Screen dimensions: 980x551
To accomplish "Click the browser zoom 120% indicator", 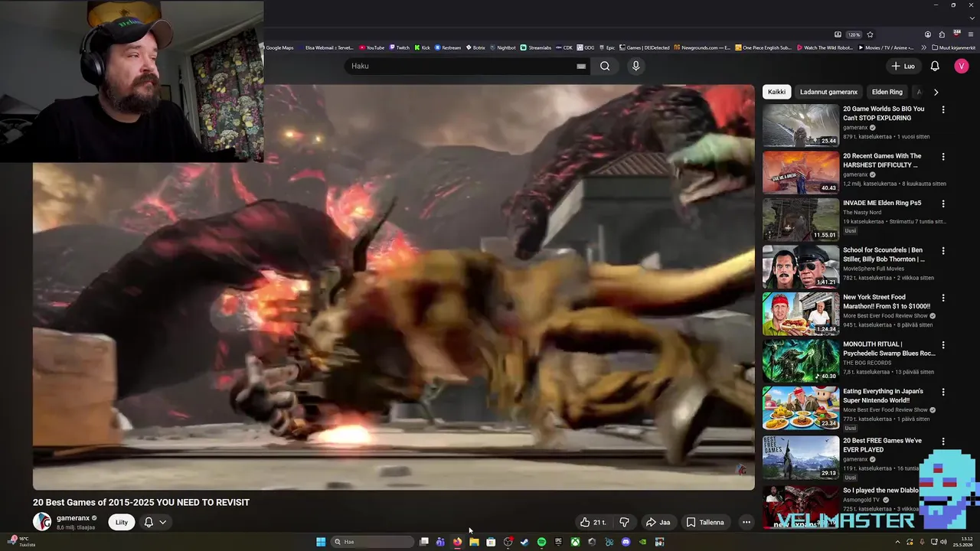I will click(854, 34).
